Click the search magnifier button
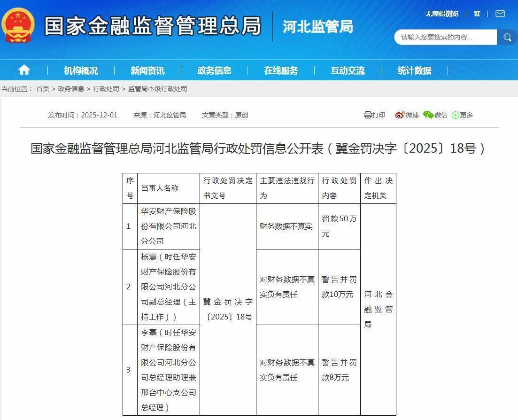518x420 pixels. coord(507,38)
